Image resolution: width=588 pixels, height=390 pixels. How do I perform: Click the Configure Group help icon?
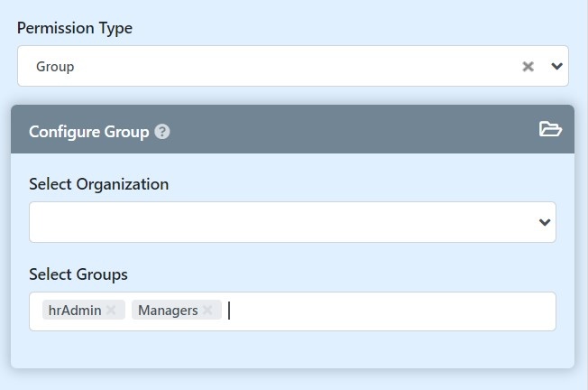(162, 132)
